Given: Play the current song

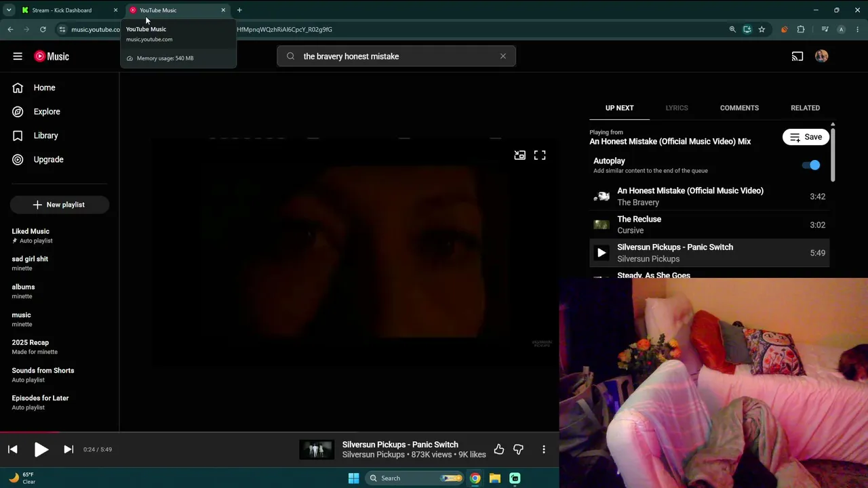Looking at the screenshot, I should click(x=41, y=449).
